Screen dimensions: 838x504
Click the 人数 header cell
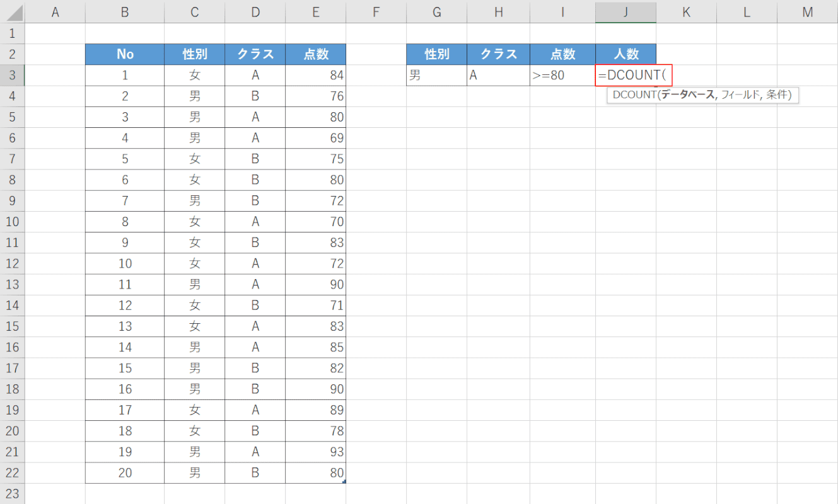point(626,54)
